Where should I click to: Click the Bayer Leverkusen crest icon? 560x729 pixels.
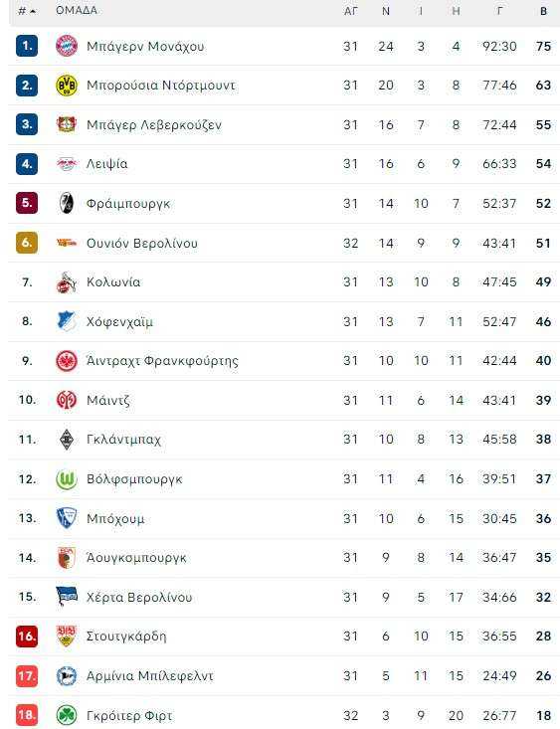[67, 124]
